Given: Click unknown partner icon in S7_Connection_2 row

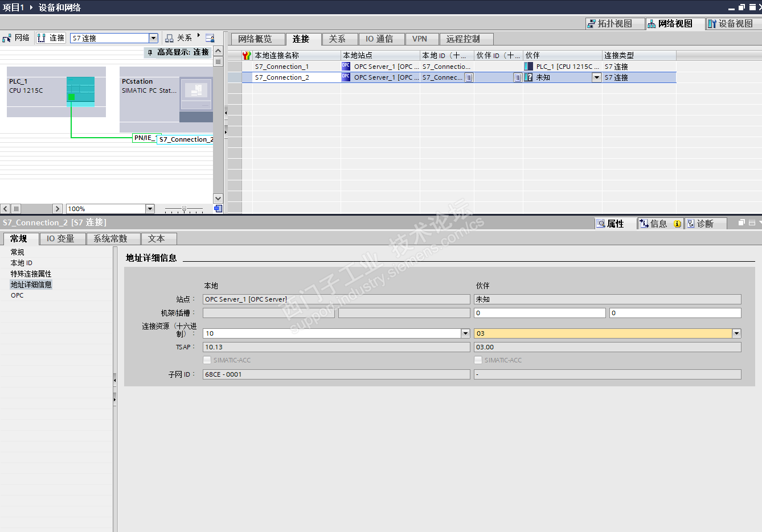Looking at the screenshot, I should (x=529, y=77).
